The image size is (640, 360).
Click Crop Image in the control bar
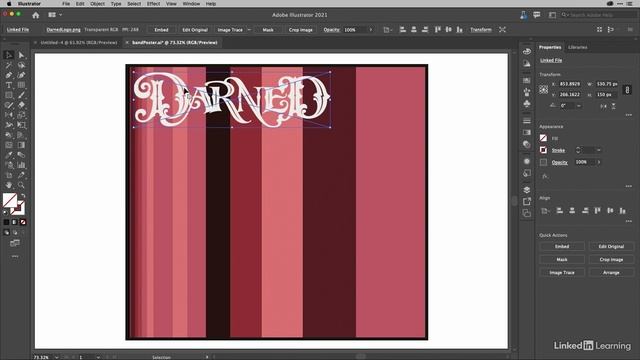click(x=300, y=30)
